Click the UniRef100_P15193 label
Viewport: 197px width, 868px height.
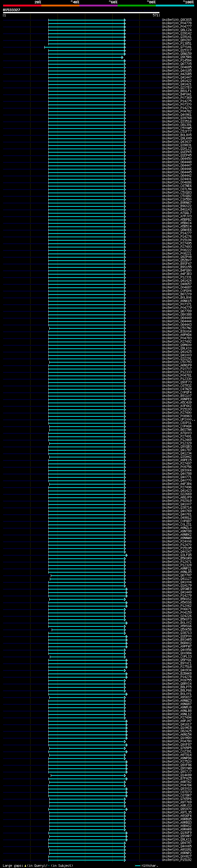177,410
